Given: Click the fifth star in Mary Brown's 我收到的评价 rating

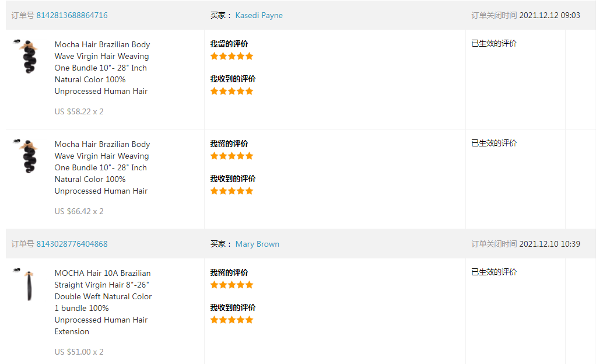Looking at the screenshot, I should pos(250,319).
